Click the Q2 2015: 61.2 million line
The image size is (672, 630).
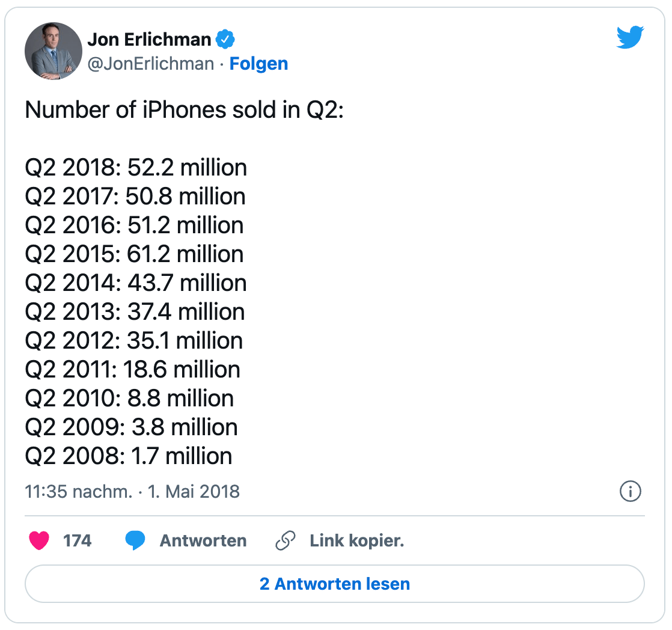point(134,254)
